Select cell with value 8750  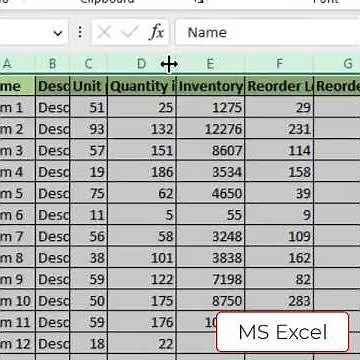click(x=210, y=301)
